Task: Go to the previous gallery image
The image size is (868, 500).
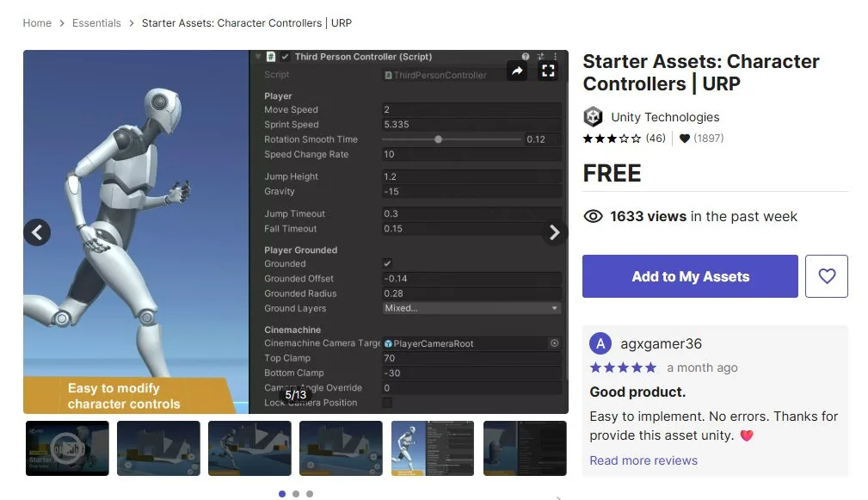Action: [37, 231]
